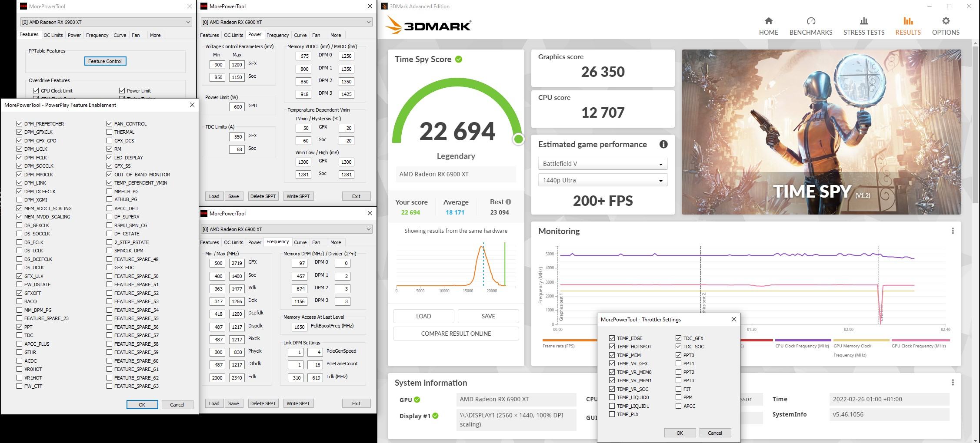This screenshot has width=980, height=443.
Task: Open RESULTS chart icon in 3DMark
Action: 908,21
